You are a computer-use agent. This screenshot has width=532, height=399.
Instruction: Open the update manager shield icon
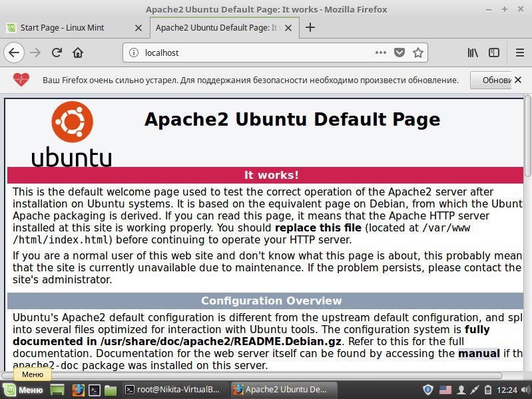[x=428, y=390]
